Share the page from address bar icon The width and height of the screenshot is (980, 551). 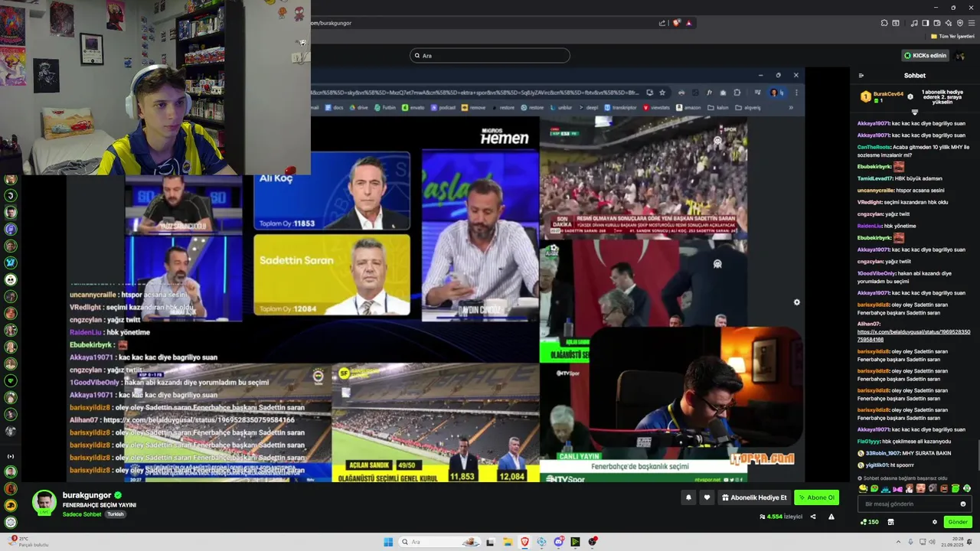[x=662, y=23]
